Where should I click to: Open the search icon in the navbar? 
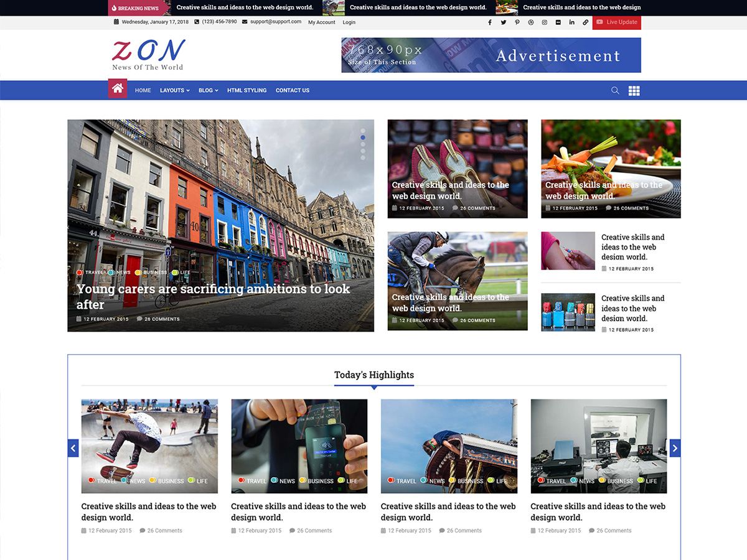tap(615, 90)
